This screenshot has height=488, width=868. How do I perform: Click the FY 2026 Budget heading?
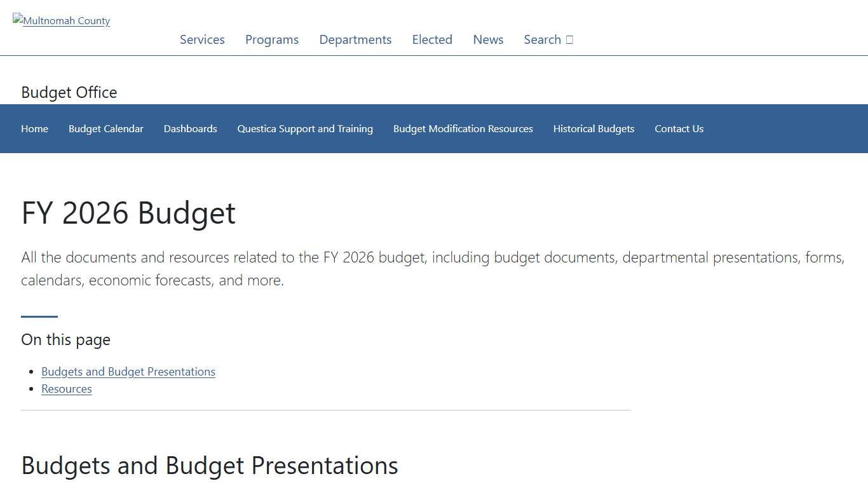(x=128, y=213)
